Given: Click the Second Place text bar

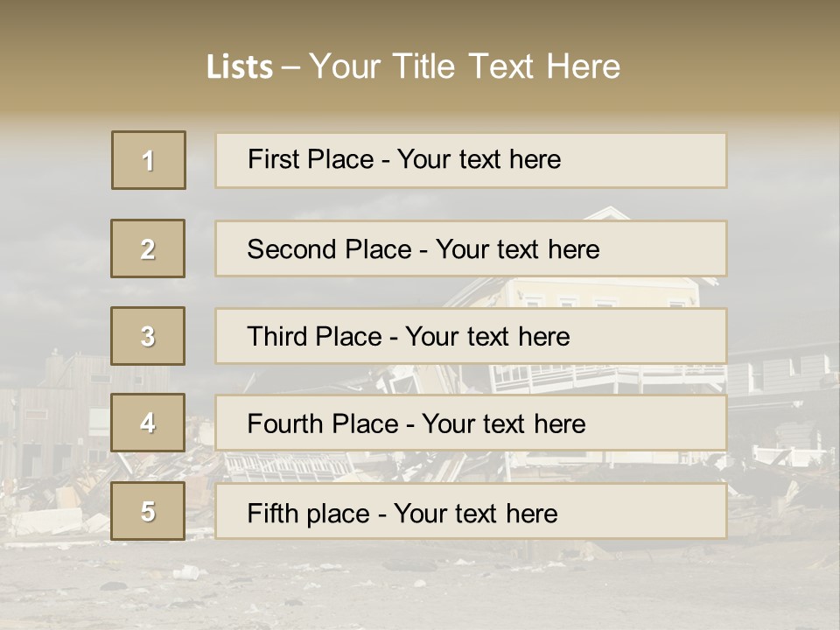Looking at the screenshot, I should click(471, 248).
